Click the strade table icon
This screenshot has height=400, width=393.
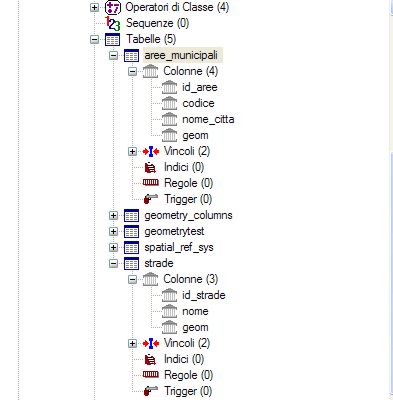point(131,263)
